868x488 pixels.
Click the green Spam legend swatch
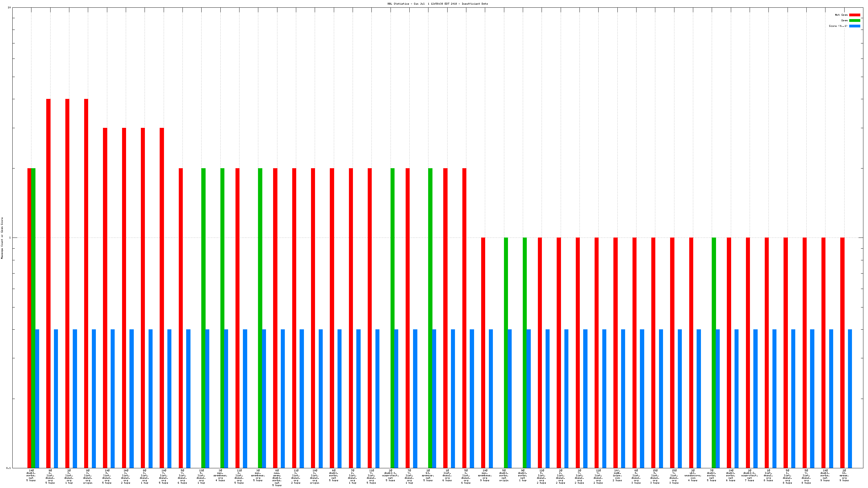pos(854,21)
